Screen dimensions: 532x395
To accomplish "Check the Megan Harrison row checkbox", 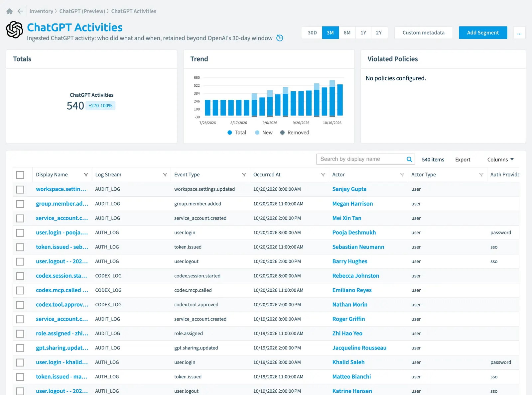I will click(20, 204).
